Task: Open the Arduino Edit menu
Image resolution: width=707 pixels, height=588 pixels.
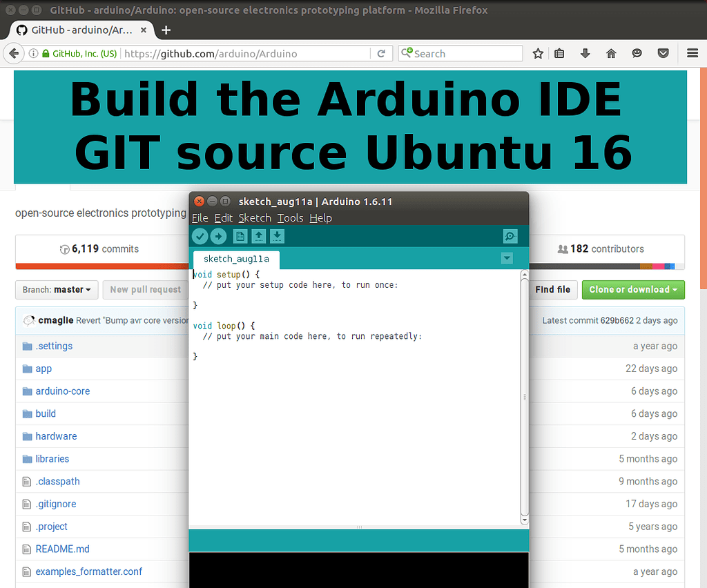Action: point(223,218)
